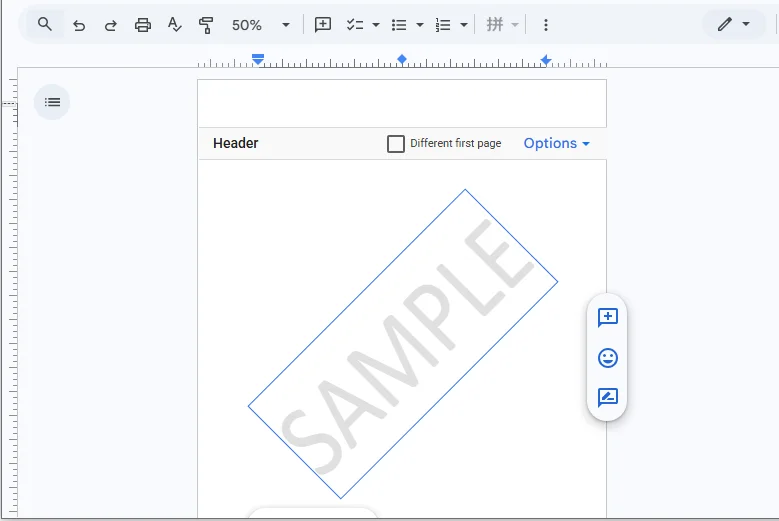The width and height of the screenshot is (779, 521).
Task: Click the right tab stop ruler marker
Action: coord(545,60)
